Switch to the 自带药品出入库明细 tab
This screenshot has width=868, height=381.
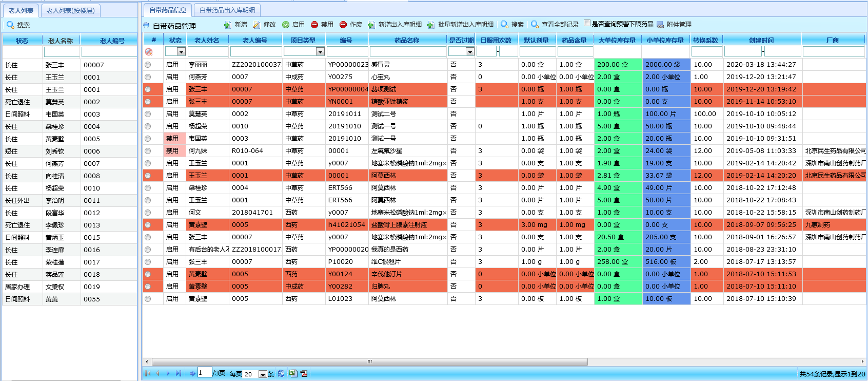point(227,10)
